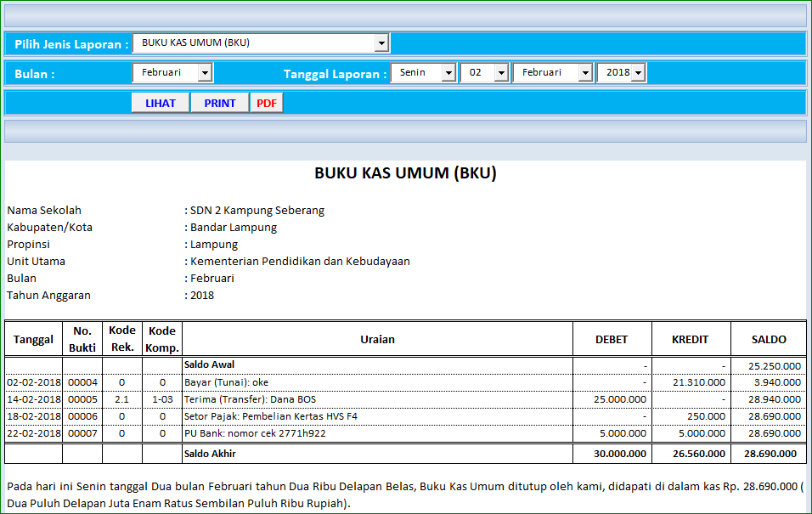Open the Senin day-name dropdown arrow
Image resolution: width=812 pixels, height=514 pixels.
(449, 72)
